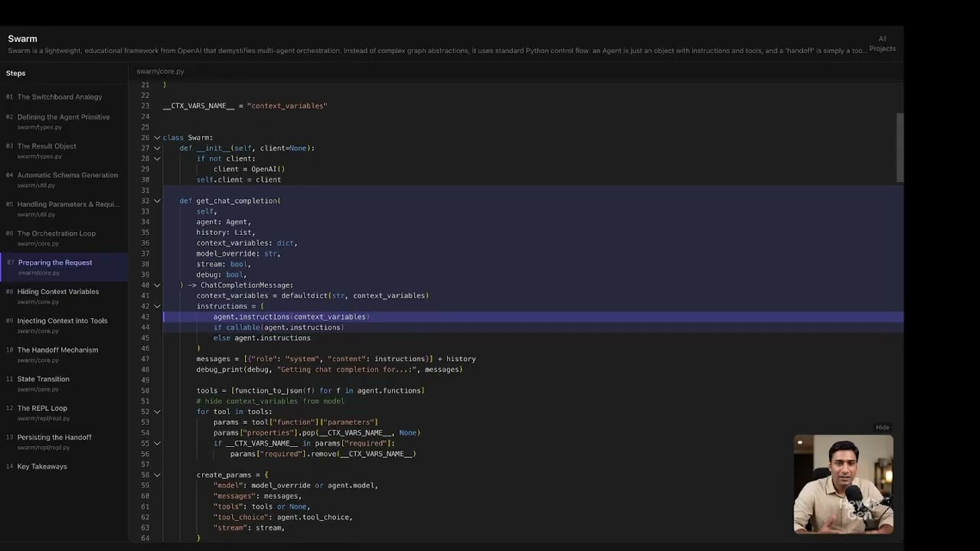Collapse the instructions expression at line 42
The width and height of the screenshot is (980, 551).
(x=157, y=306)
